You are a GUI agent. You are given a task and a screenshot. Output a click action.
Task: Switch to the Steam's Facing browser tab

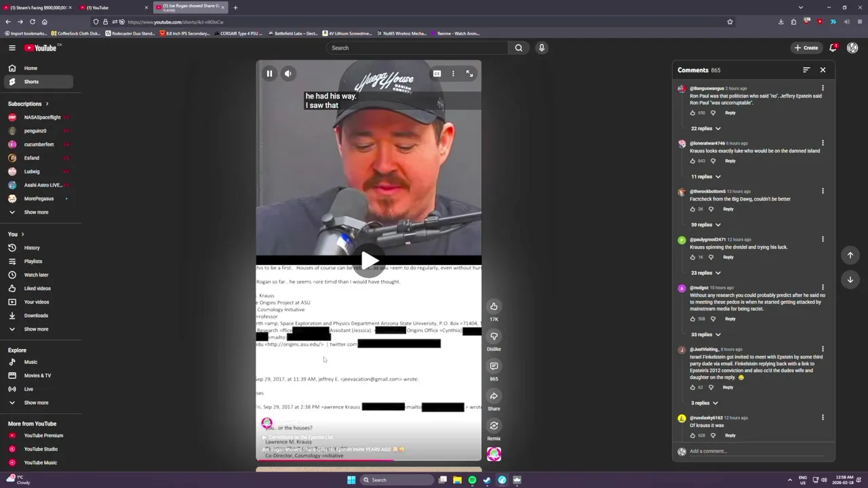(37, 7)
